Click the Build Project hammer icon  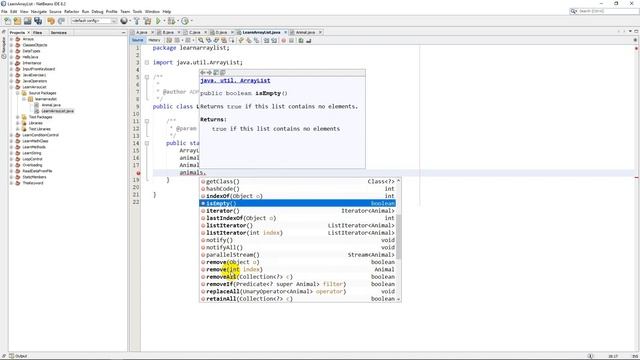pos(137,21)
